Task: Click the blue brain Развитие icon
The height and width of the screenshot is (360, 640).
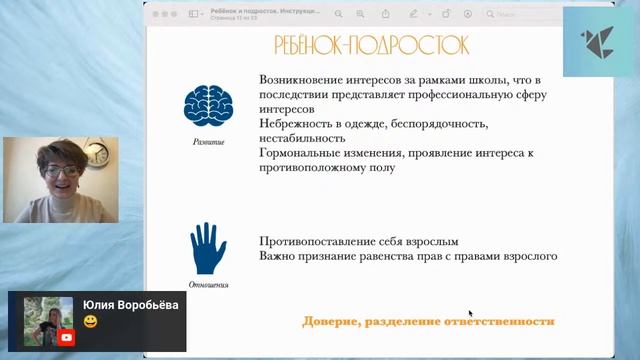Action: (208, 106)
